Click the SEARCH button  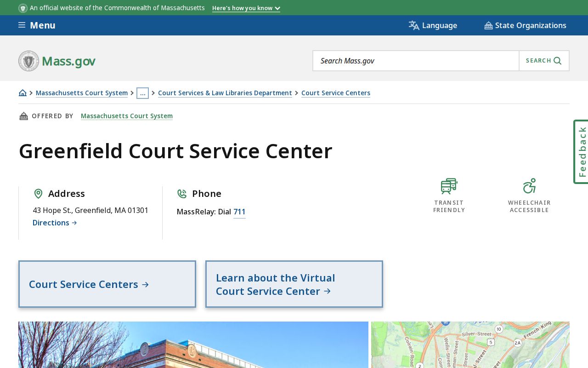coord(544,61)
